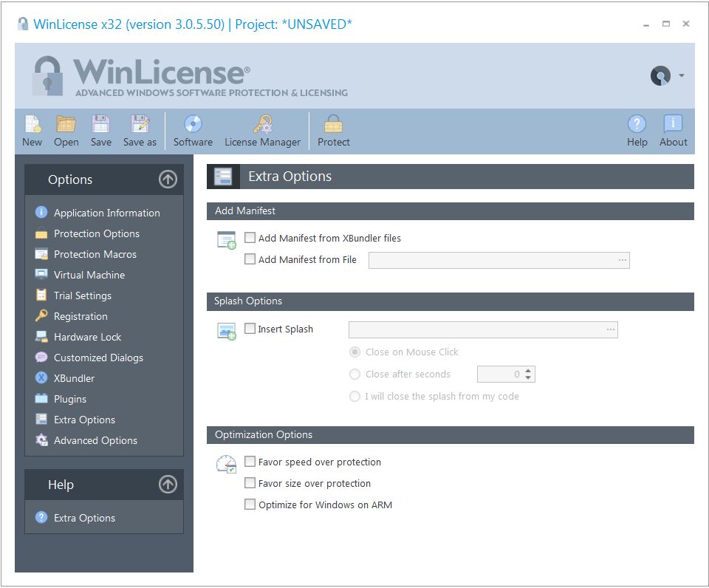The width and height of the screenshot is (709, 588).
Task: Collapse the Help panel with its arrow
Action: click(168, 485)
